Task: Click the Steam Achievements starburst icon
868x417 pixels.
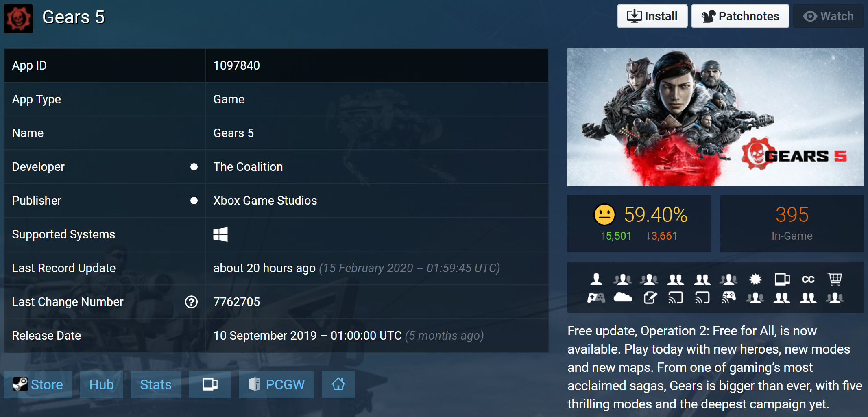Action: pos(755,279)
